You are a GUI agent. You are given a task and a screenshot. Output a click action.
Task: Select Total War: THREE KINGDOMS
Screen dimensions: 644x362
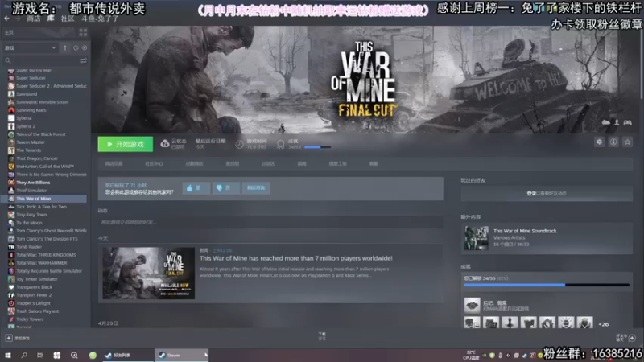click(46, 255)
